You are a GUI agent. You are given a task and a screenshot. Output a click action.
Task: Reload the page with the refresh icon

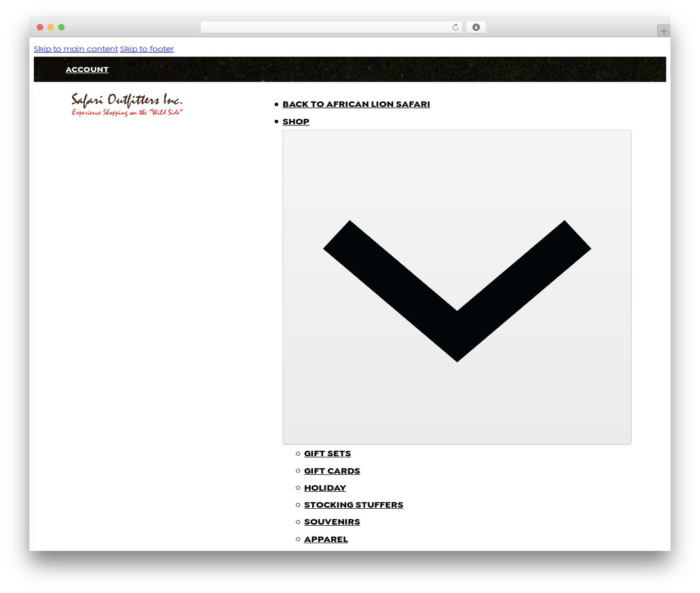[x=455, y=27]
